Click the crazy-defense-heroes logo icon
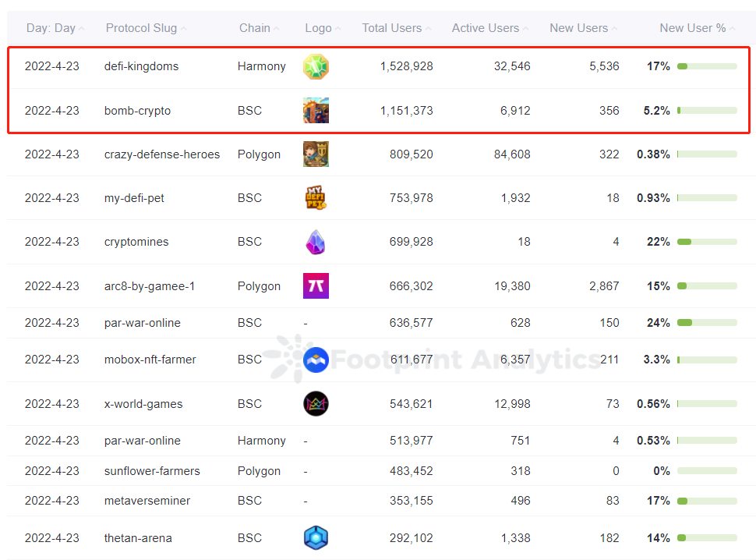The image size is (756, 560). pos(316,154)
